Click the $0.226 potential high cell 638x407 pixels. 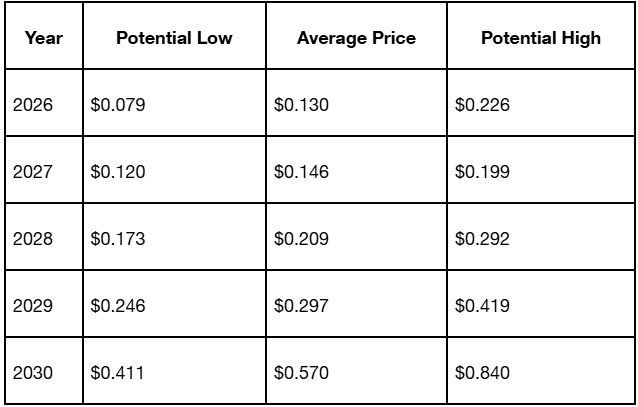(541, 103)
